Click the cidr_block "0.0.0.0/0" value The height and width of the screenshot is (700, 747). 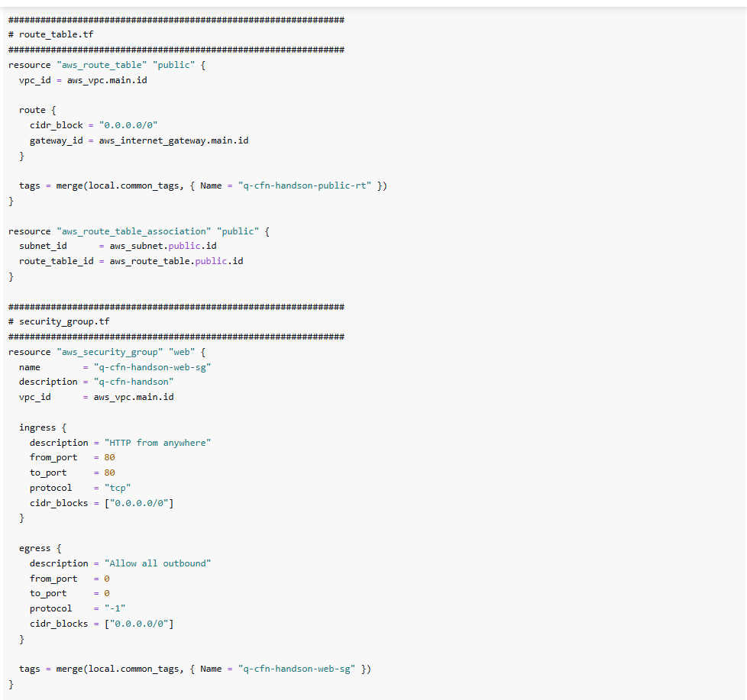128,125
